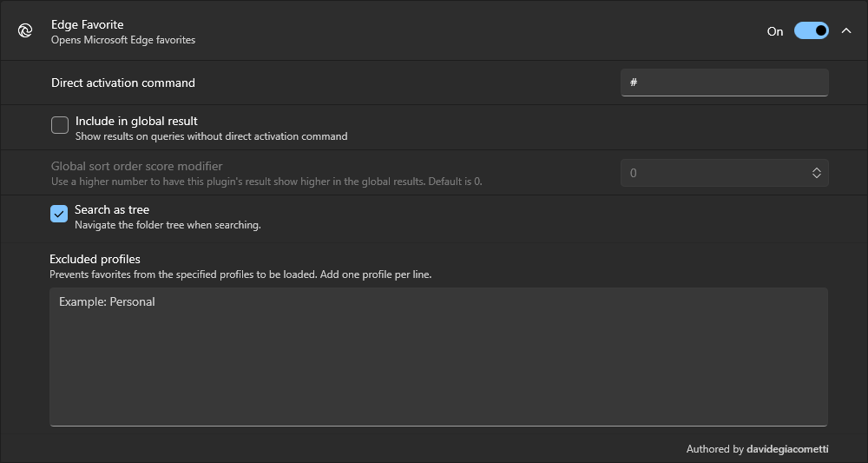Screen dimensions: 868x463
Task: Click 'Navigate the folder tree when searching.' text
Action: [x=168, y=225]
